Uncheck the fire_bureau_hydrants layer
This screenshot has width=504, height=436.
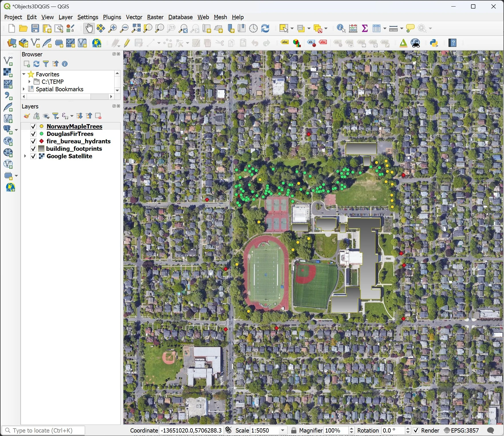[x=33, y=141]
